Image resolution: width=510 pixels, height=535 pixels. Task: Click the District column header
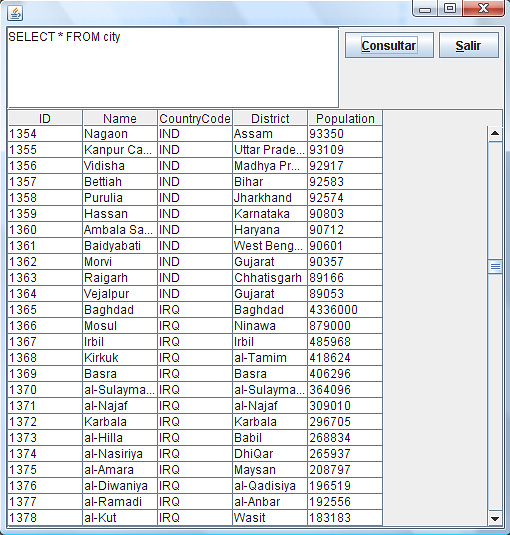click(x=270, y=118)
